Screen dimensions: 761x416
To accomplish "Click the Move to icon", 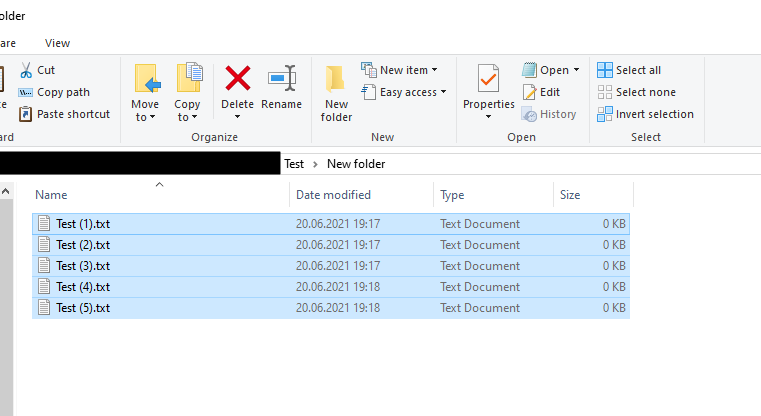I will (x=145, y=79).
